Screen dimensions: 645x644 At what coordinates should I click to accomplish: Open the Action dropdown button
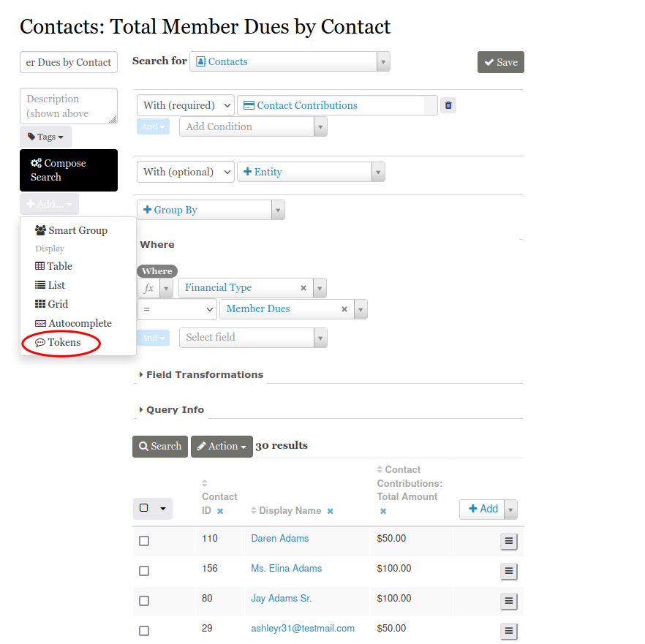click(222, 447)
